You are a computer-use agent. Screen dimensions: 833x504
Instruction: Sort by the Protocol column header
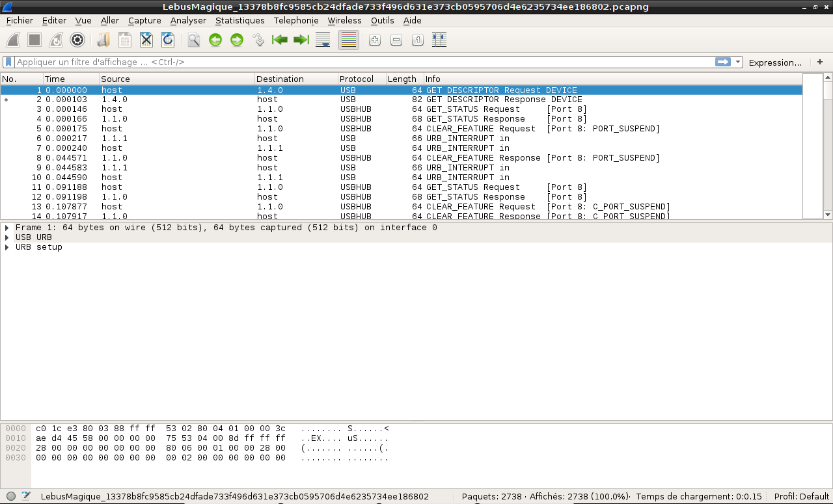click(x=362, y=79)
